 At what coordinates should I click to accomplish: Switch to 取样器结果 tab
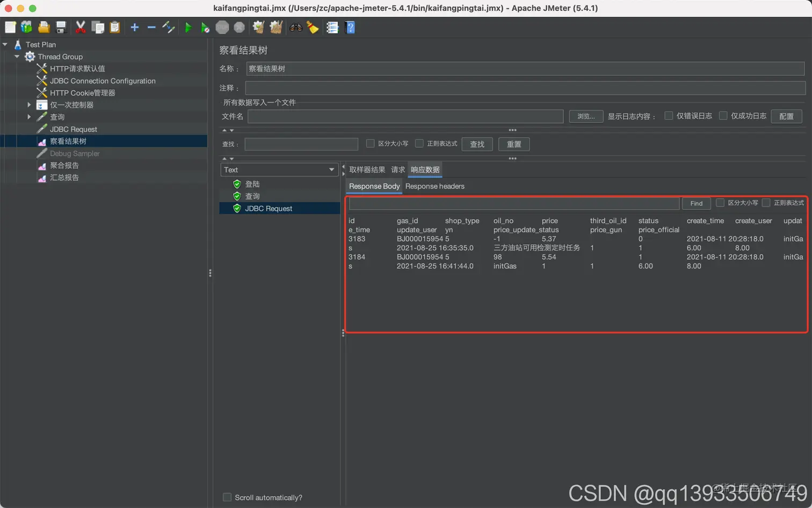[367, 170]
